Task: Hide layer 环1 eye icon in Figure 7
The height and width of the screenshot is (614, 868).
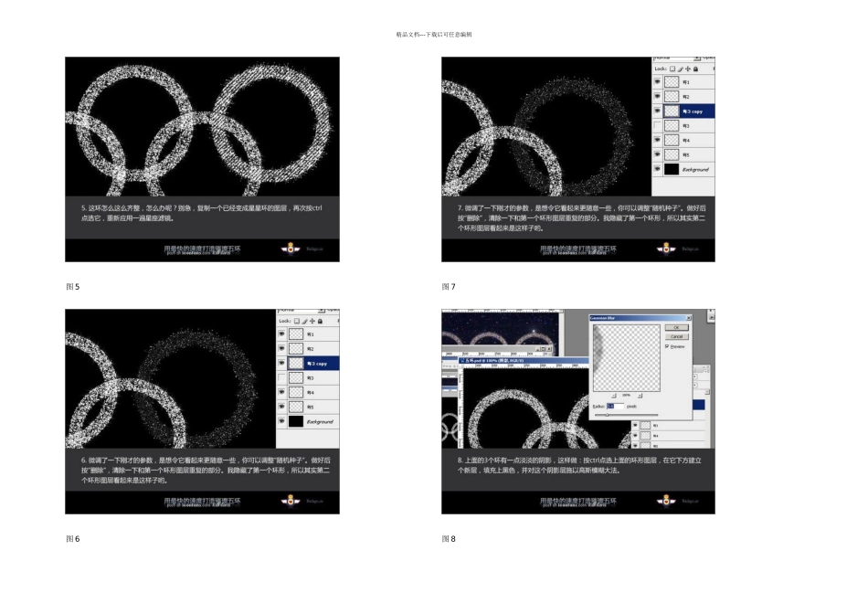Action: tap(658, 82)
